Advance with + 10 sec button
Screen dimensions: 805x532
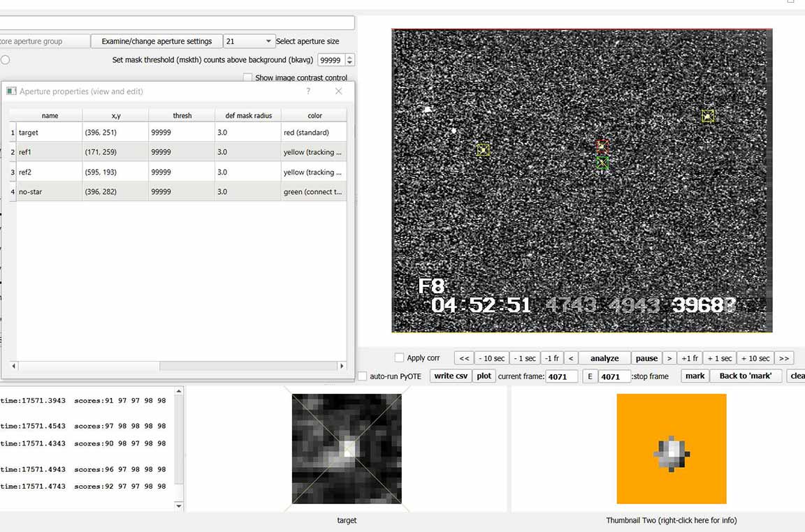[x=755, y=358]
